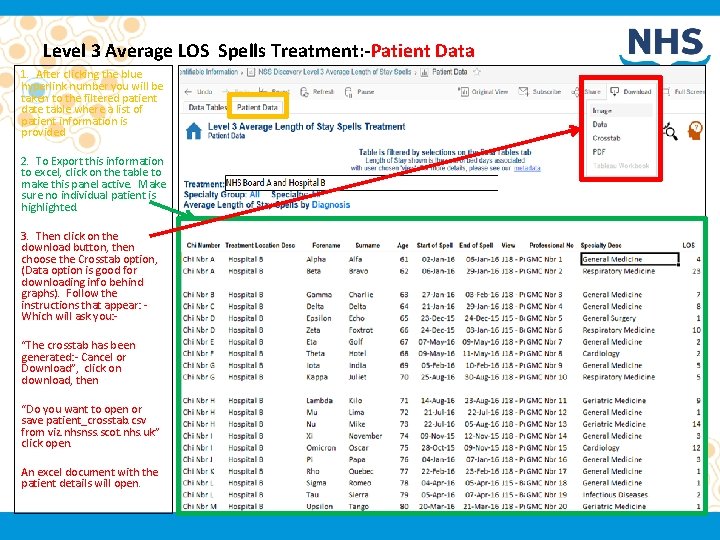720x540 pixels.
Task: Select PDF in the Download menu
Action: click(x=599, y=152)
